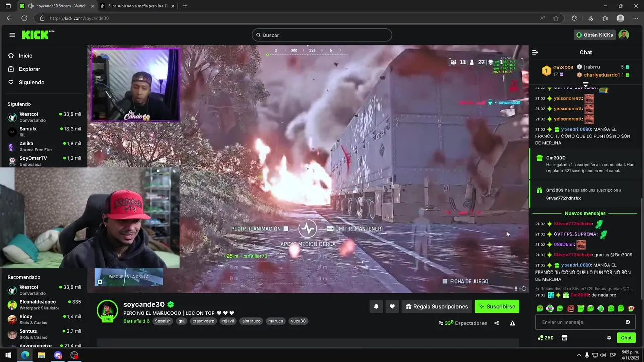
Task: Click the Spanish language tag
Action: (163, 321)
